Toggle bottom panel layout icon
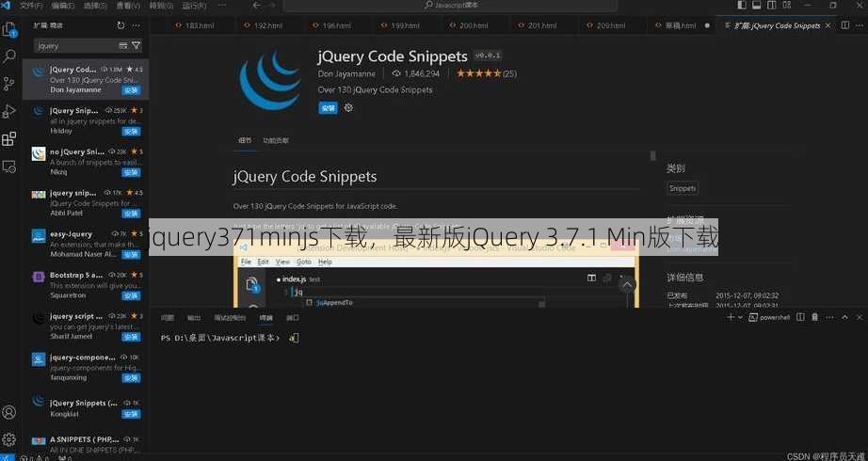The height and width of the screenshot is (461, 868). click(757, 5)
